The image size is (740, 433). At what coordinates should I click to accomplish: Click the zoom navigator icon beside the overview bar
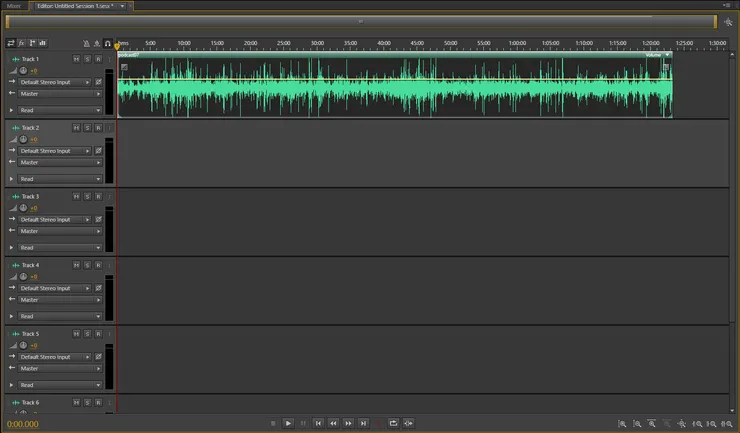728,22
